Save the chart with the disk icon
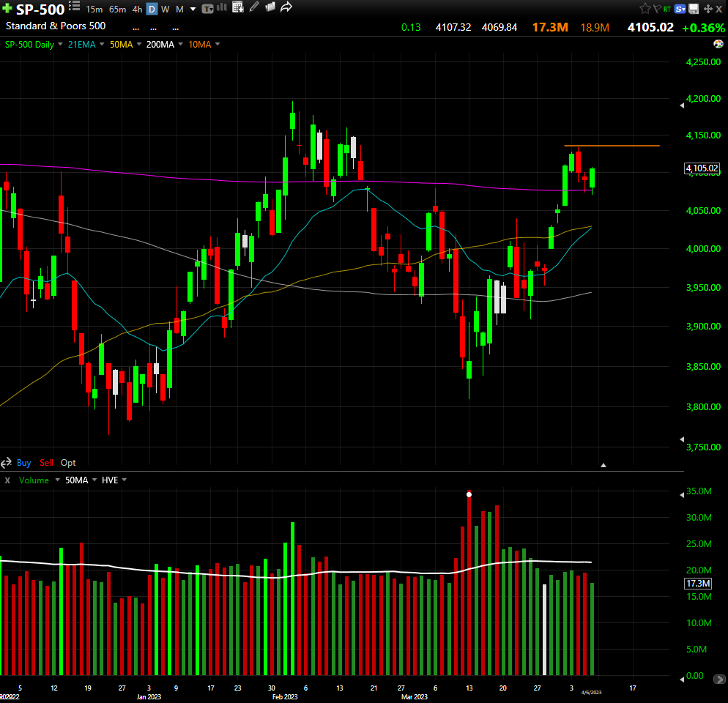Screen dimensions: 728x703 694,9
